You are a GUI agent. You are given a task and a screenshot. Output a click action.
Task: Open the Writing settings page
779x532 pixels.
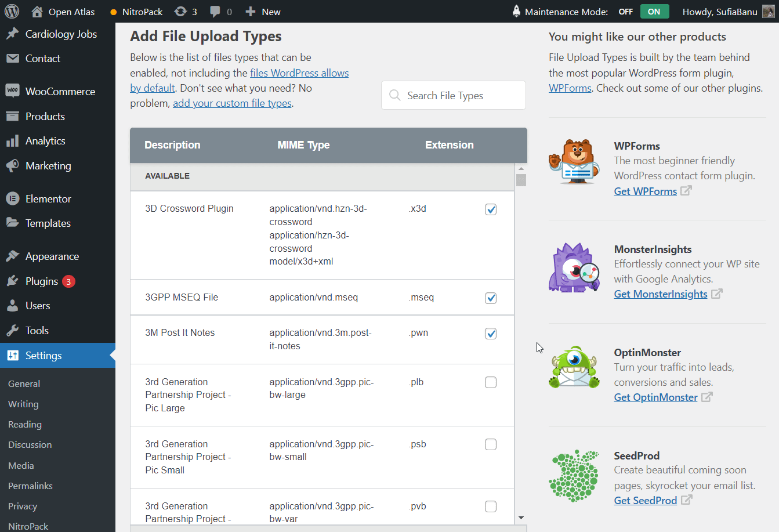23,404
